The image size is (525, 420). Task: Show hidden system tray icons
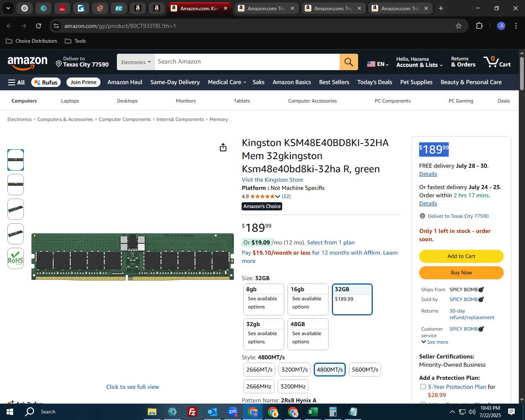tap(452, 412)
